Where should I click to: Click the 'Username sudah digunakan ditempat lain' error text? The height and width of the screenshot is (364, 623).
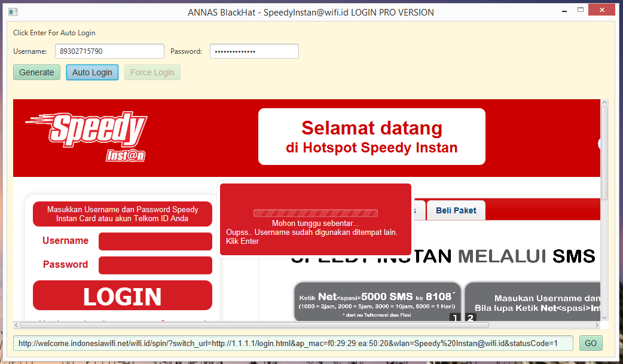(x=326, y=232)
